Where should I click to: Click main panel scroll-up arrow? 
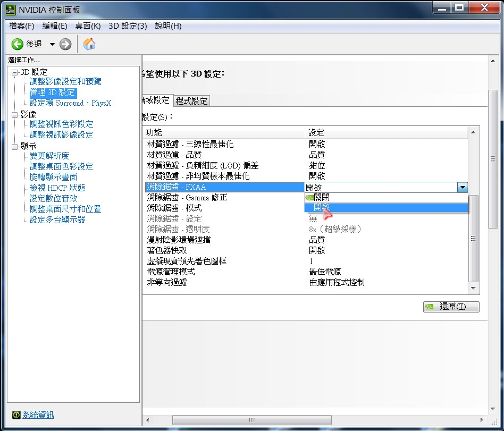pos(493,61)
